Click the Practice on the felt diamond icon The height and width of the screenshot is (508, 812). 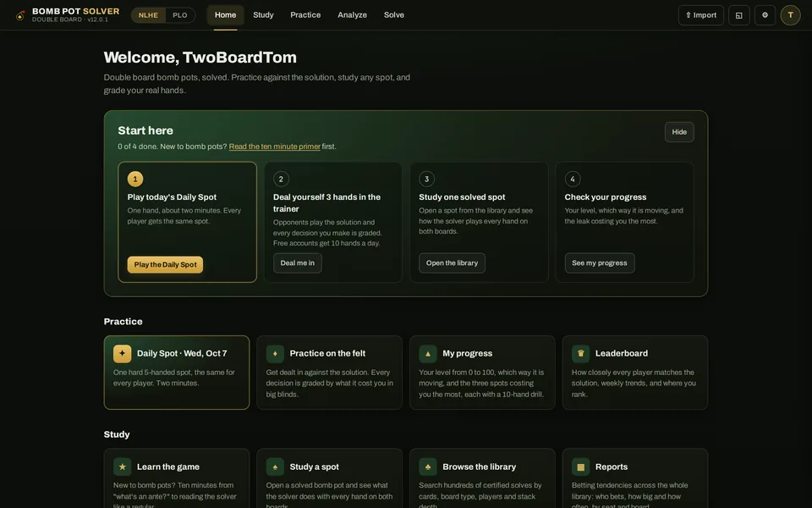coord(275,354)
